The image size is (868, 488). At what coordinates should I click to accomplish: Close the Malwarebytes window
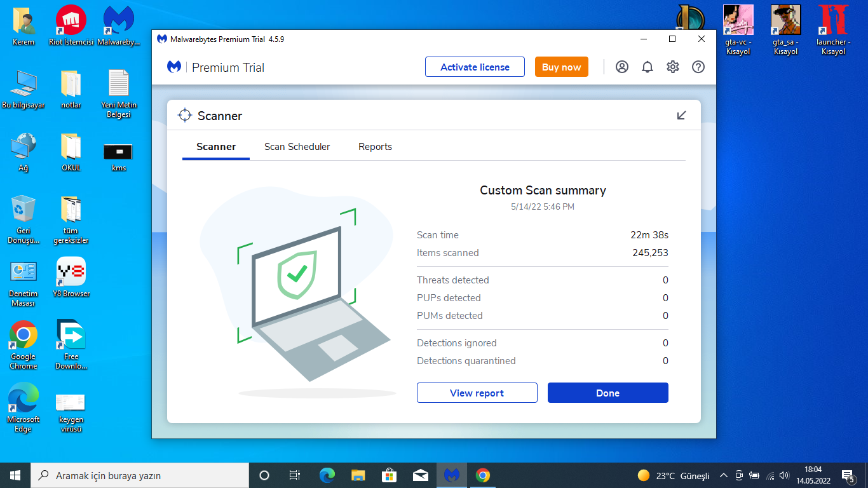(x=702, y=39)
